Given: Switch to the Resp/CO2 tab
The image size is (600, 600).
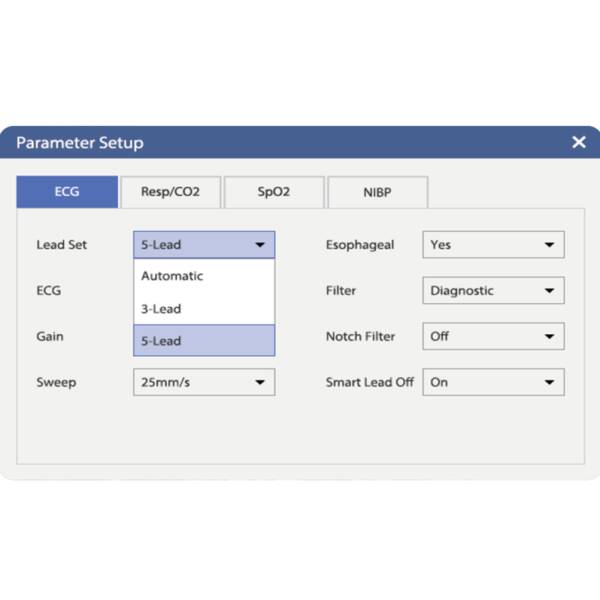Looking at the screenshot, I should (168, 191).
